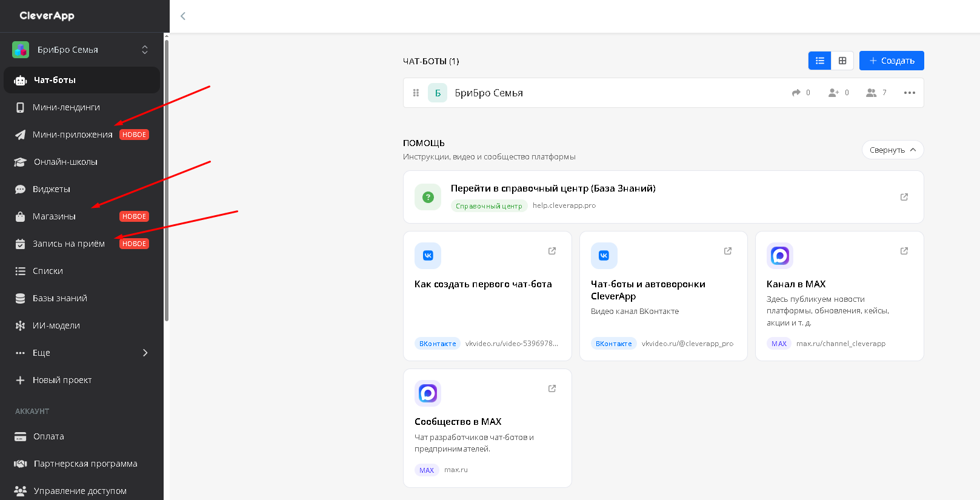The width and height of the screenshot is (980, 500).
Task: Open the Канал в MAX card
Action: point(839,296)
